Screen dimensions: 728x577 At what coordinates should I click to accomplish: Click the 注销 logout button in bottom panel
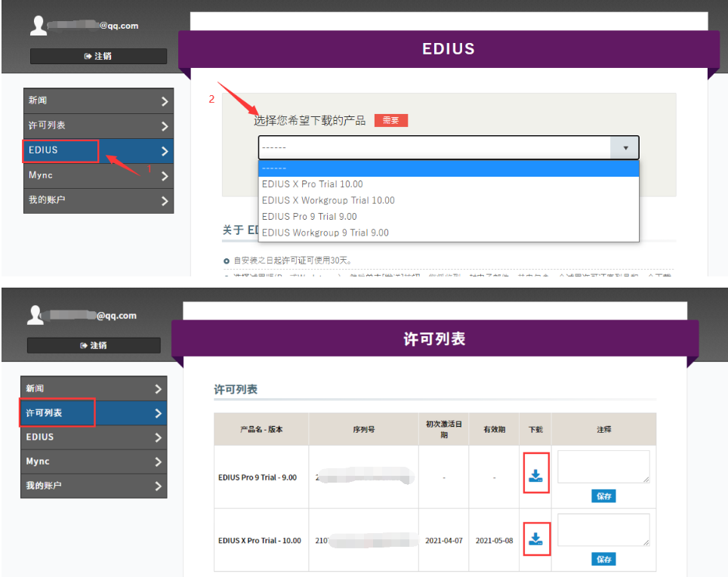pyautogui.click(x=94, y=345)
